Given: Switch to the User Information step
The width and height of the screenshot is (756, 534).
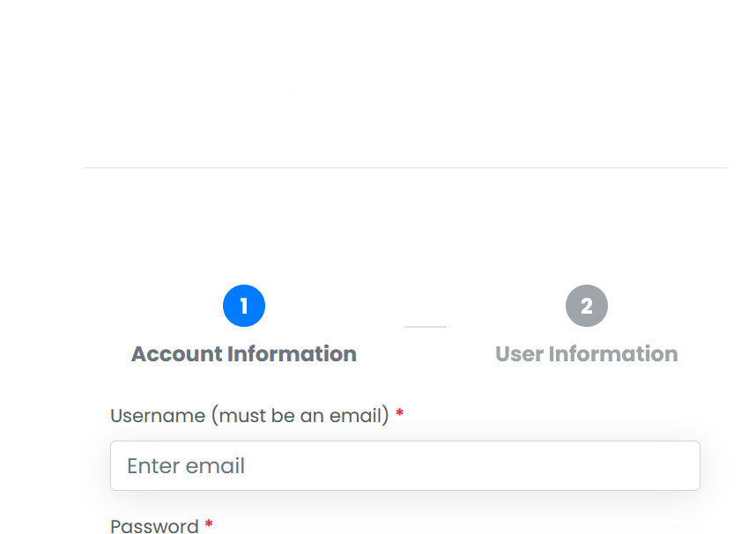Looking at the screenshot, I should click(587, 354).
